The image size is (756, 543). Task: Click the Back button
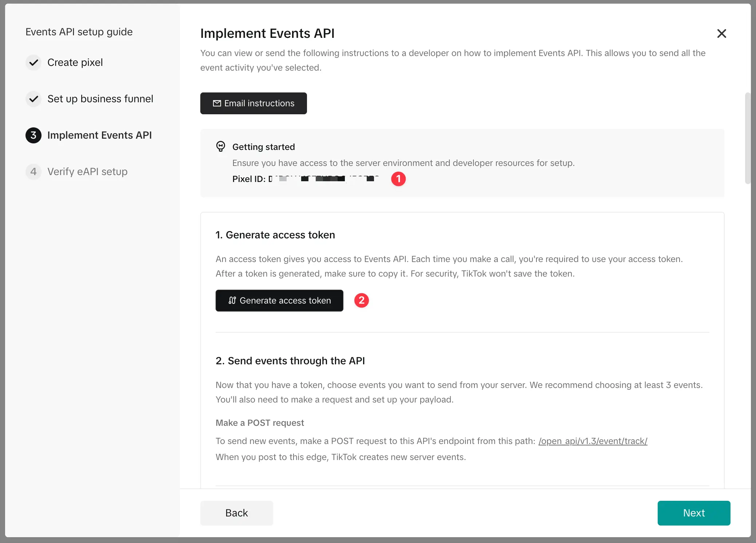tap(237, 513)
